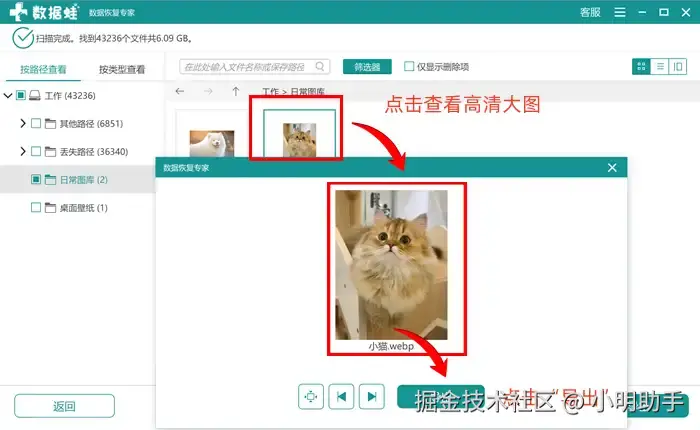Enable 仅显示删除项 checkbox
The height and width of the screenshot is (430, 700).
click(x=408, y=66)
